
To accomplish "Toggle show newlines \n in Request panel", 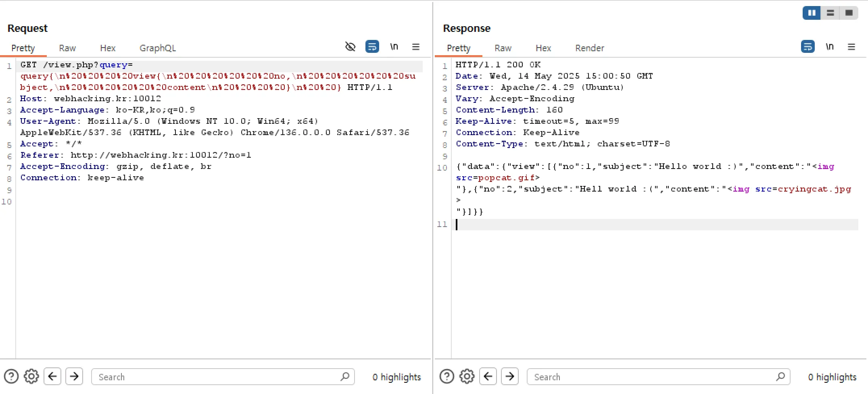I will tap(394, 47).
